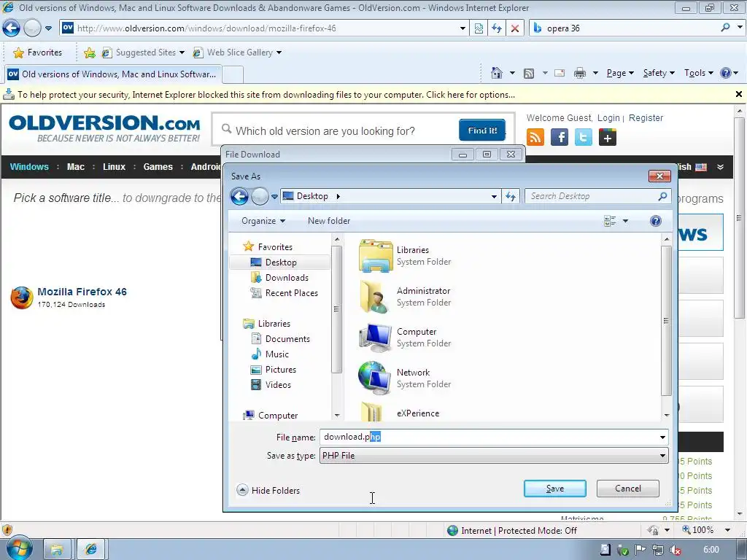The width and height of the screenshot is (747, 560).
Task: Click the compatibility view icon in address bar
Action: coord(479,28)
